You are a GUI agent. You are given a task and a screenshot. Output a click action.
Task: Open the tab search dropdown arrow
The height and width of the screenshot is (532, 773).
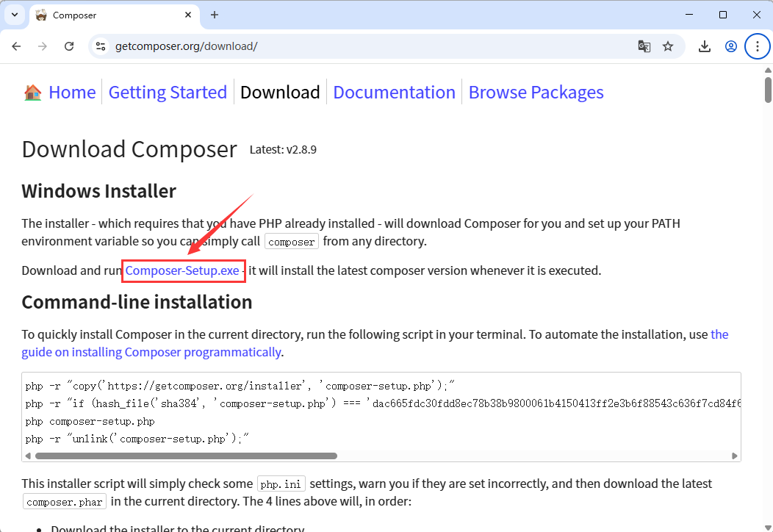15,15
